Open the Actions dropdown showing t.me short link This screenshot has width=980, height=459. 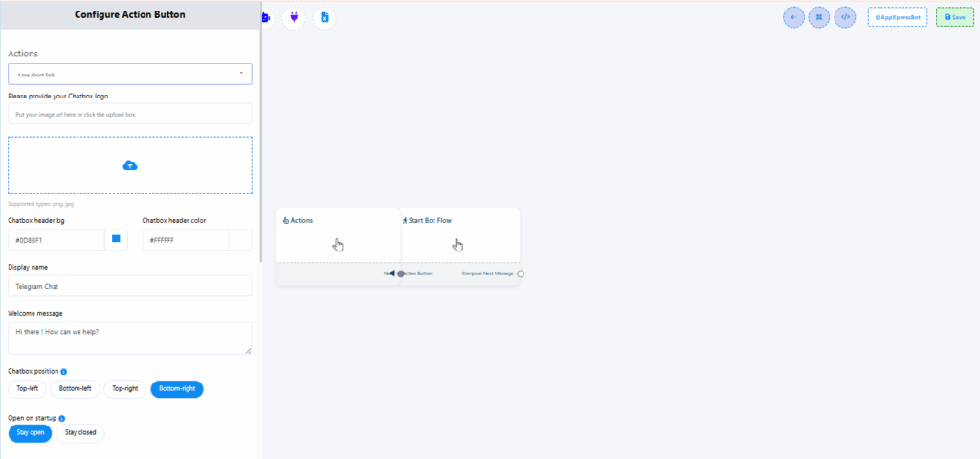[x=130, y=74]
